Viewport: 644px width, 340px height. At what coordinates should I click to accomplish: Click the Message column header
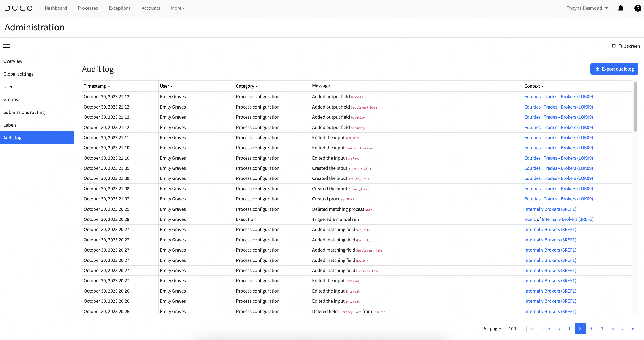[321, 86]
